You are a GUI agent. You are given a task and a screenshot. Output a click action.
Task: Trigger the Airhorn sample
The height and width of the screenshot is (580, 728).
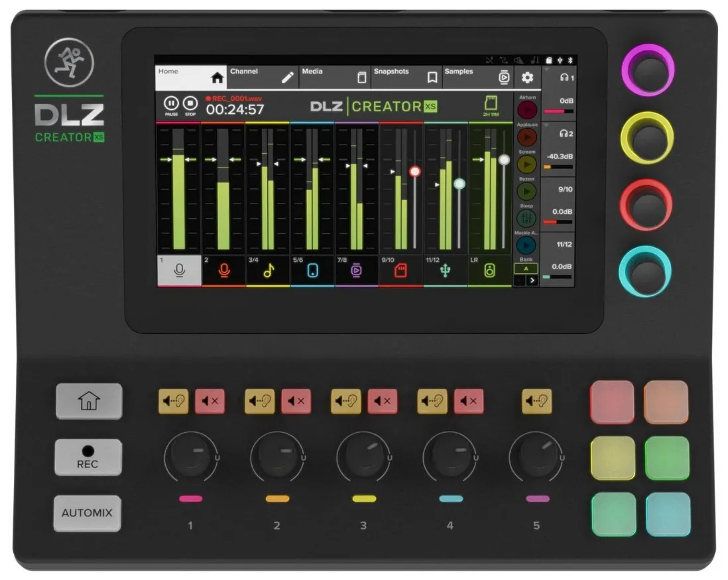coord(526,109)
